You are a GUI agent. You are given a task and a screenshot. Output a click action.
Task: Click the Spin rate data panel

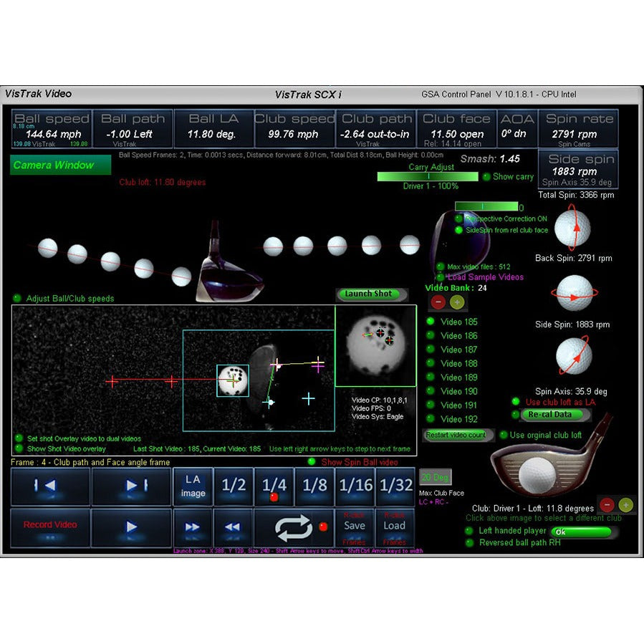coord(578,128)
